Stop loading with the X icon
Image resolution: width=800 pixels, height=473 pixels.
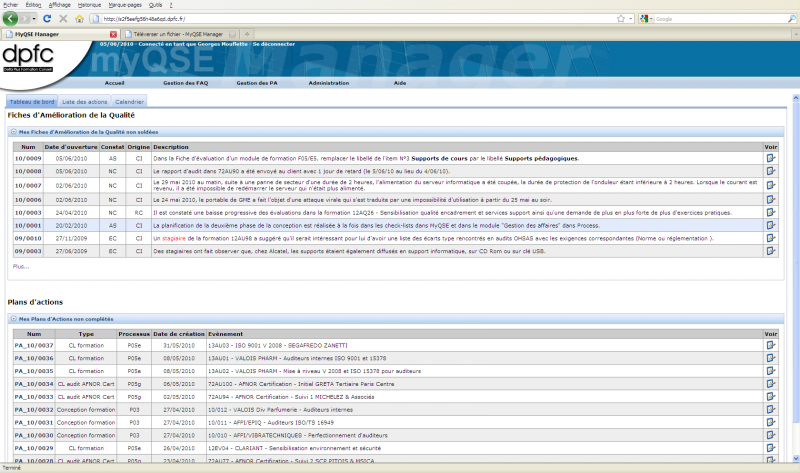click(63, 19)
